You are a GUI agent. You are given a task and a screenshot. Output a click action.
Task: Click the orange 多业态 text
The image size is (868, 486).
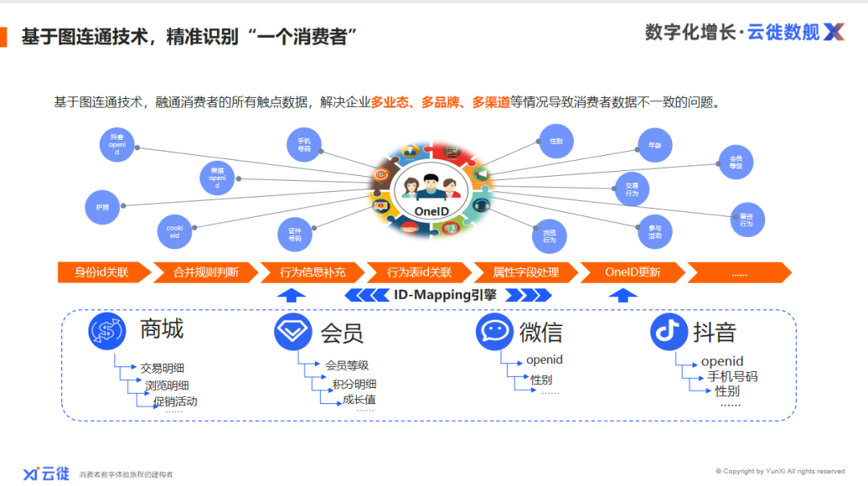[x=390, y=102]
